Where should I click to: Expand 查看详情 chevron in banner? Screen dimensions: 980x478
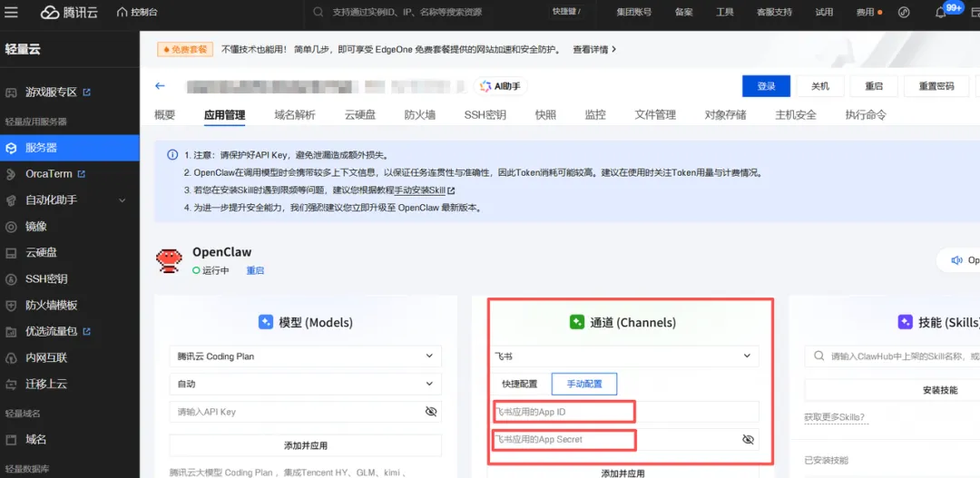(613, 49)
